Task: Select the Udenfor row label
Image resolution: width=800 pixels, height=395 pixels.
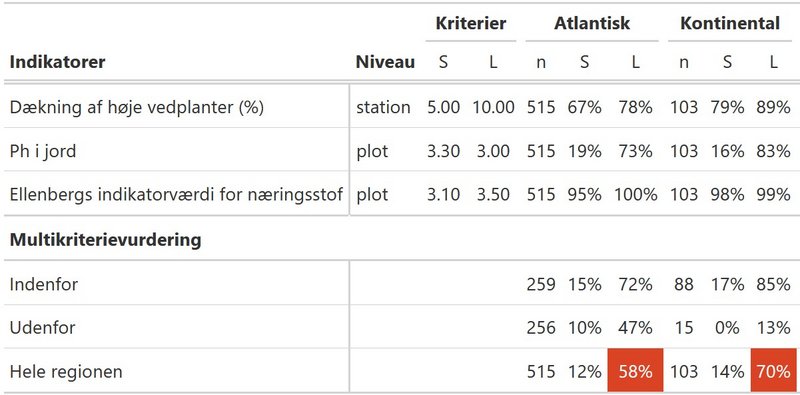Action: coord(42,327)
